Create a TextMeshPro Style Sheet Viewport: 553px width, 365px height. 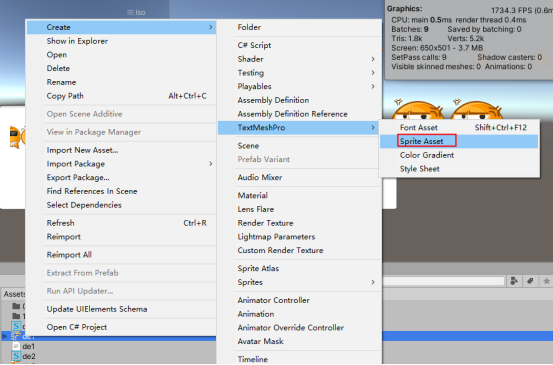pyautogui.click(x=459, y=169)
